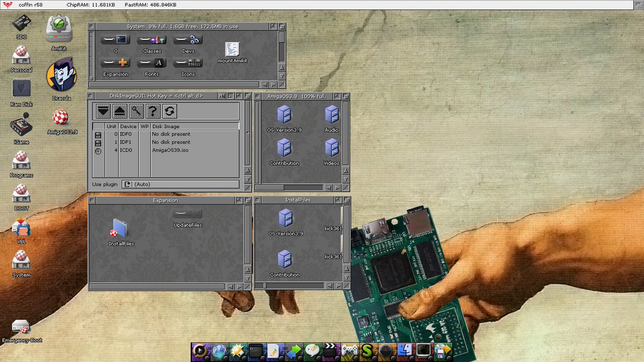Select the AmigaOS39.iso ICD0 row
Viewport: 644px width, 362px height.
(x=166, y=150)
